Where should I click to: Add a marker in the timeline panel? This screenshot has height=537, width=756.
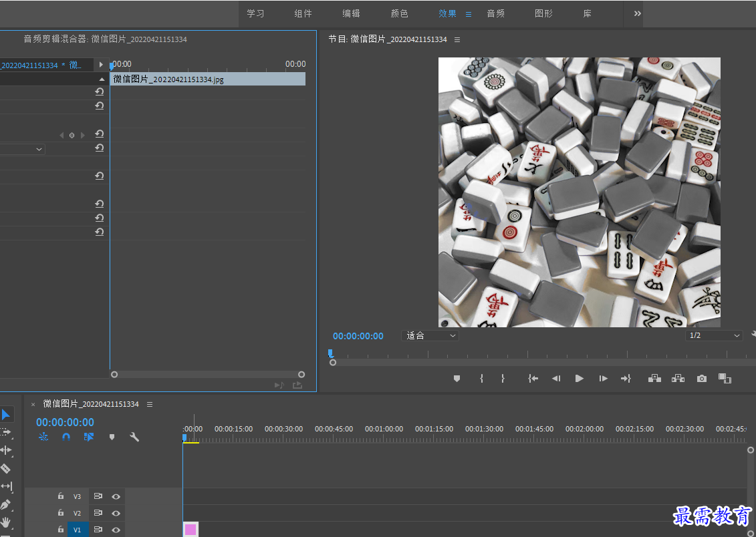[x=112, y=437]
